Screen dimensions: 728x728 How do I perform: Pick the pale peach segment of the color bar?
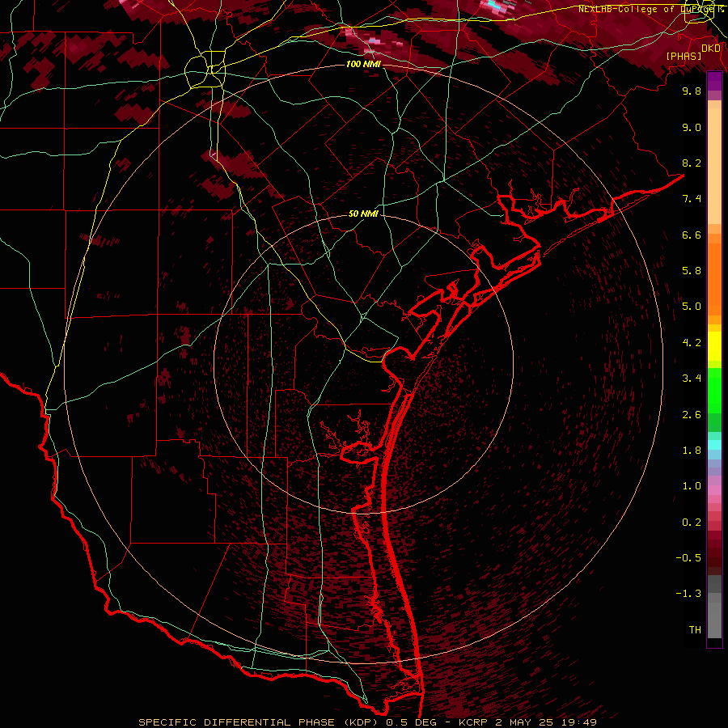click(714, 167)
